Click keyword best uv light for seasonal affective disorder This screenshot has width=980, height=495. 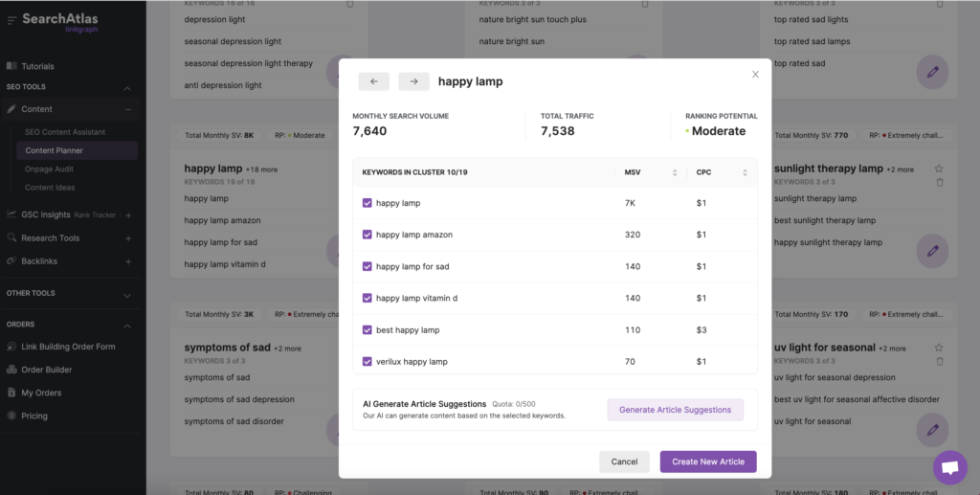(x=857, y=399)
